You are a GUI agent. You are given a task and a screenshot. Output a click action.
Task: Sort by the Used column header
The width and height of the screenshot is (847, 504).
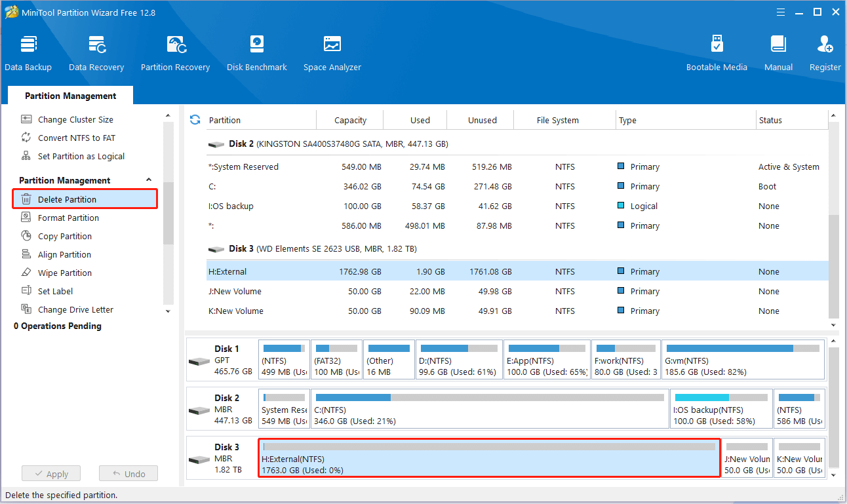pyautogui.click(x=416, y=120)
